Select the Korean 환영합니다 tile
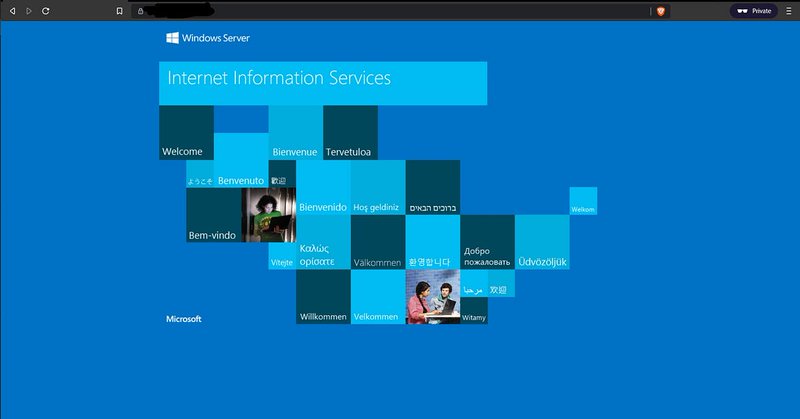The width and height of the screenshot is (800, 419). pos(433,242)
